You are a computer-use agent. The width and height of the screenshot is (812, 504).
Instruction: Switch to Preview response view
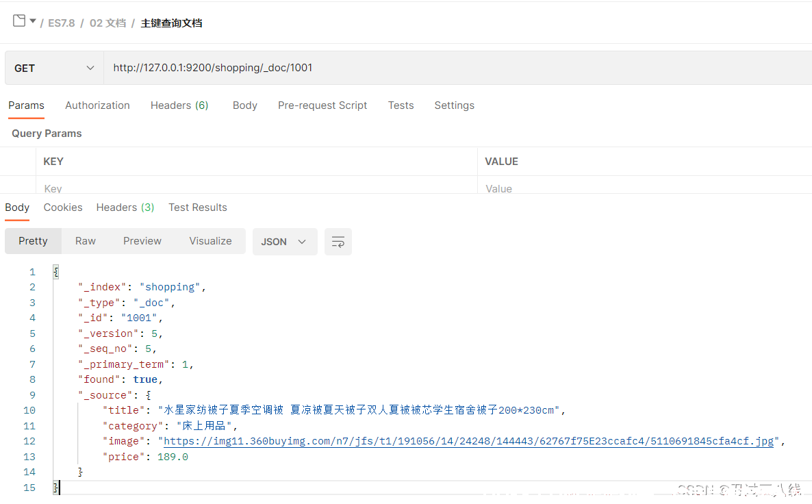pyautogui.click(x=142, y=241)
